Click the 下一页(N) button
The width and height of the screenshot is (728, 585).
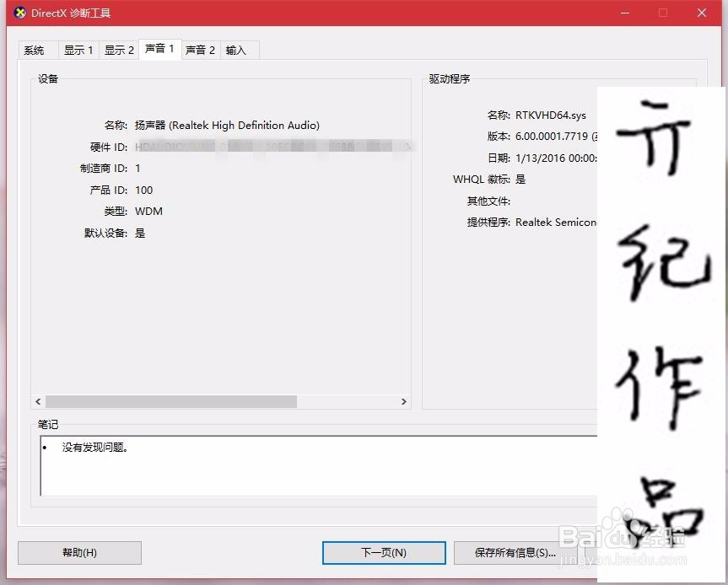click(384, 552)
